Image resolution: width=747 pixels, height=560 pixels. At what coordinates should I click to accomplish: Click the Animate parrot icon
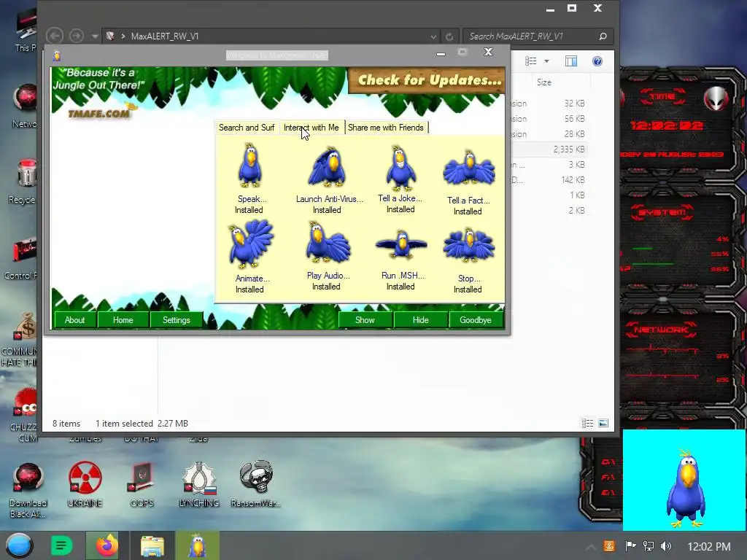[251, 244]
